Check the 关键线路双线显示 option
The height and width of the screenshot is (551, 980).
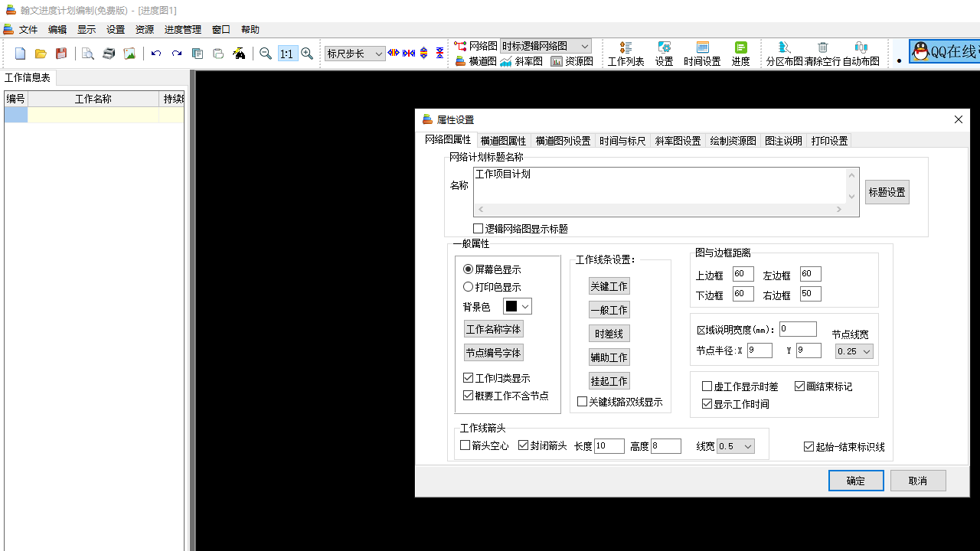[581, 401]
